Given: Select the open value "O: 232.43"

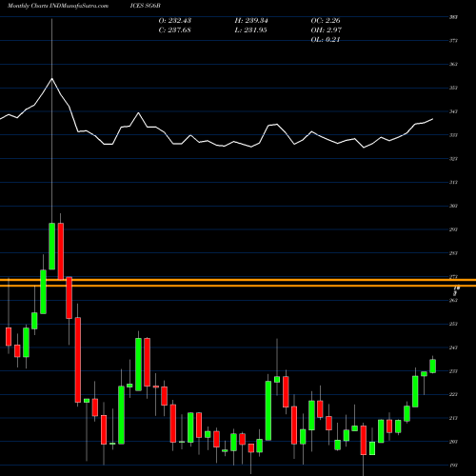Looking at the screenshot, I should [175, 21].
